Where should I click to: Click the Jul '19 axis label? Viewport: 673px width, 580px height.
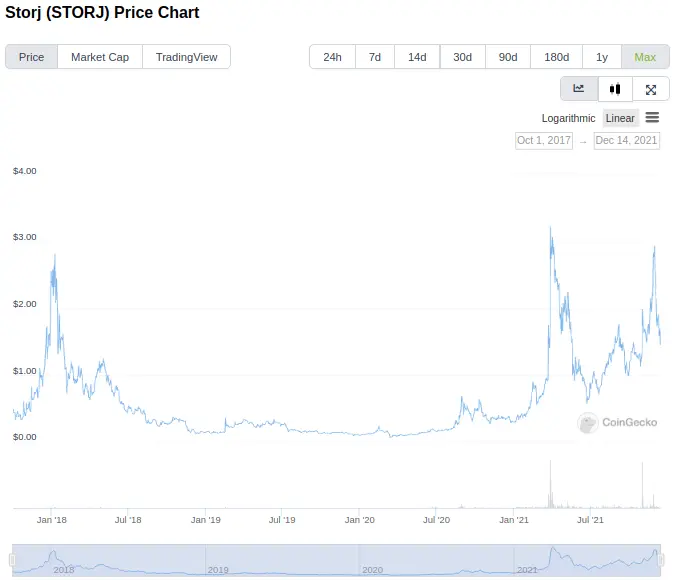(282, 520)
